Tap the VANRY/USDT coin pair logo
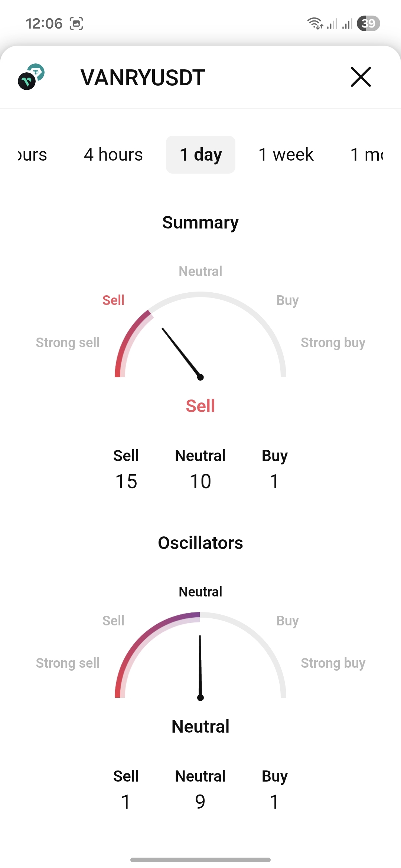Screen dimensions: 401x868 31,77
